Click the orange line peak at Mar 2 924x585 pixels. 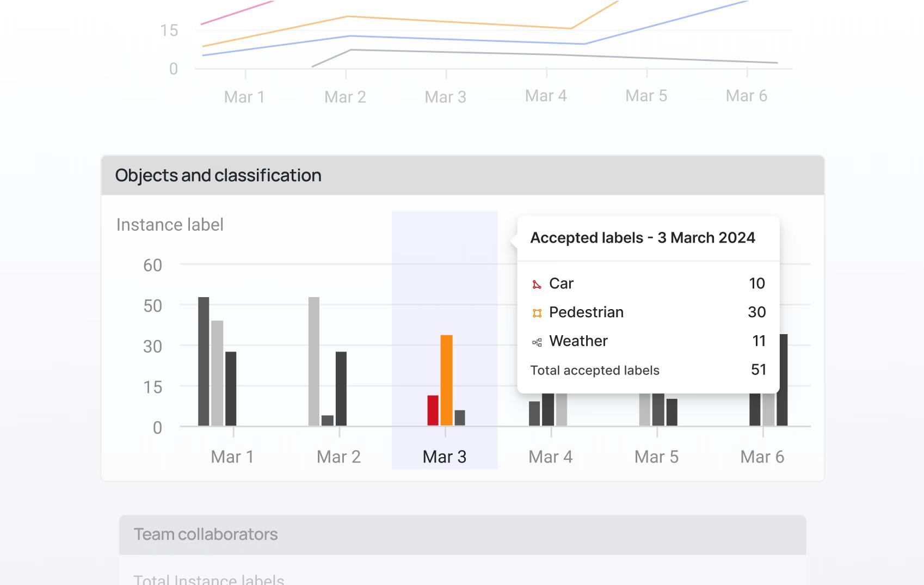(347, 16)
